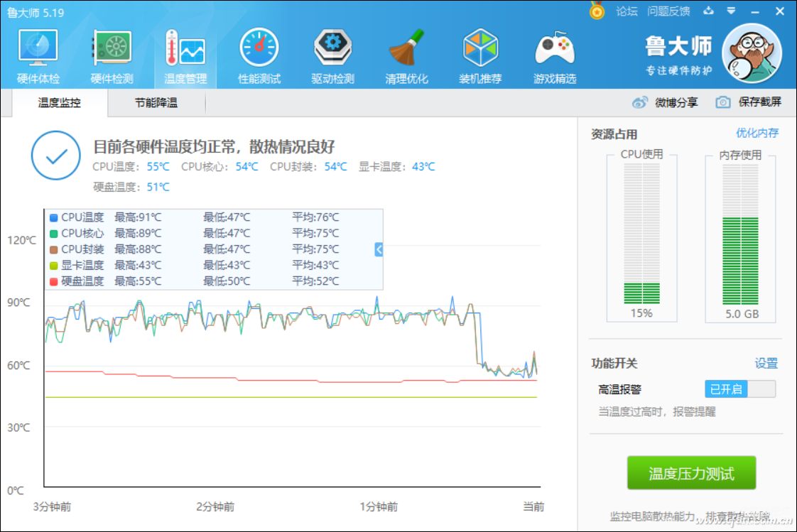Toggle 显卡温度 yellow legend swatch
Screen dimensions: 797x532
pyautogui.click(x=53, y=266)
